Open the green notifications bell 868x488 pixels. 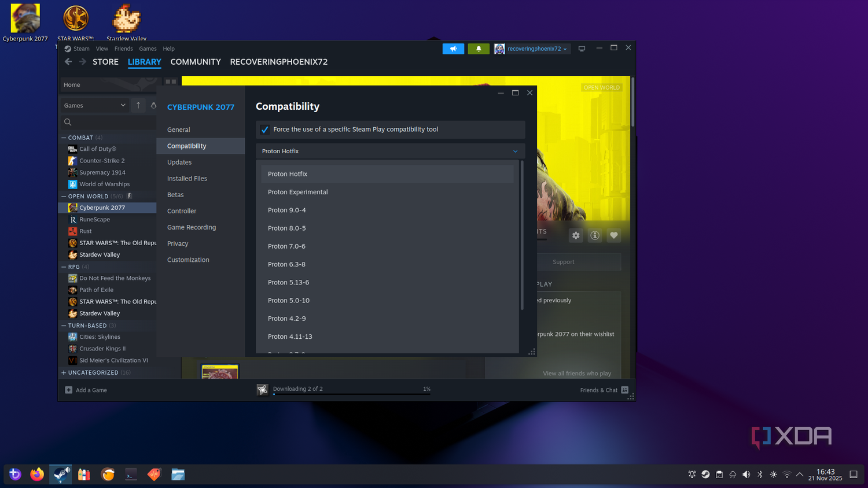click(x=479, y=49)
